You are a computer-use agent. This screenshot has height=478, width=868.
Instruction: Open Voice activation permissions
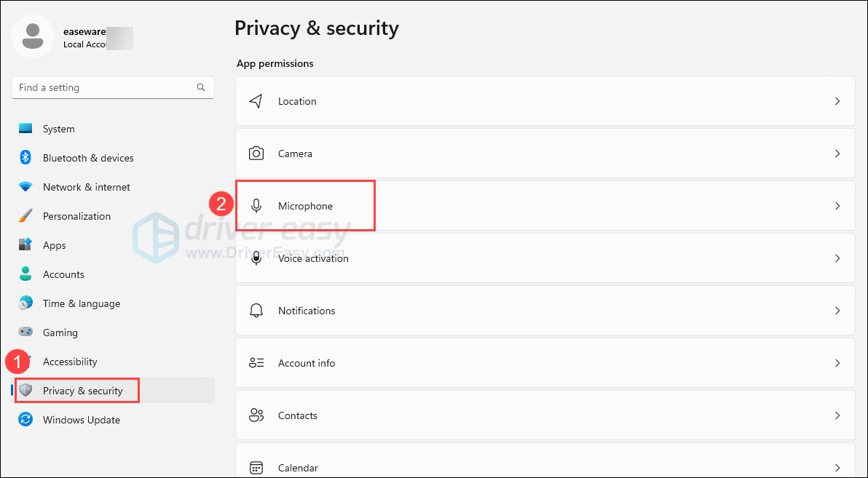click(x=313, y=258)
